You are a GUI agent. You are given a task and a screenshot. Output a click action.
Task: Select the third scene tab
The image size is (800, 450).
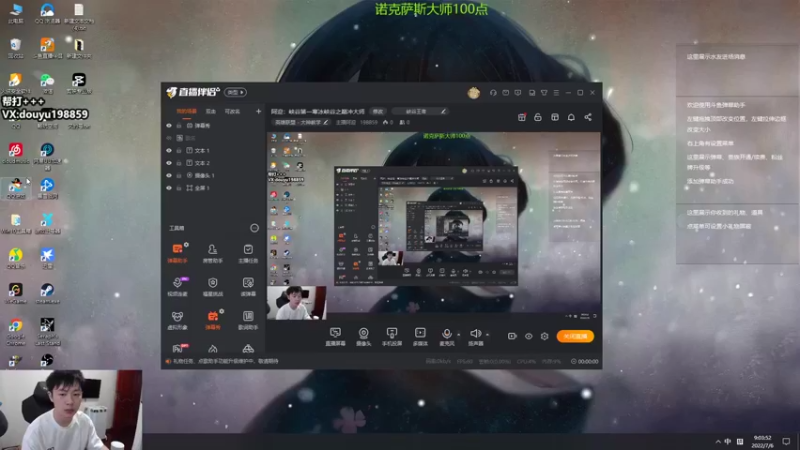[x=232, y=111]
